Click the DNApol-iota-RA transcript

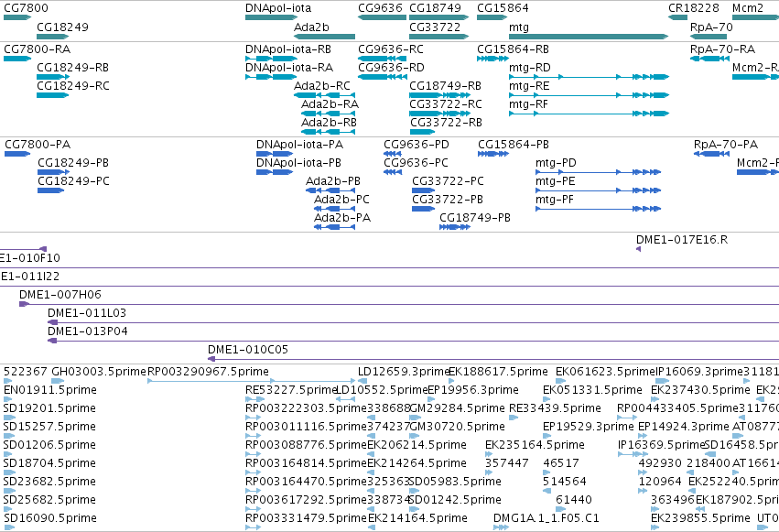click(x=271, y=77)
